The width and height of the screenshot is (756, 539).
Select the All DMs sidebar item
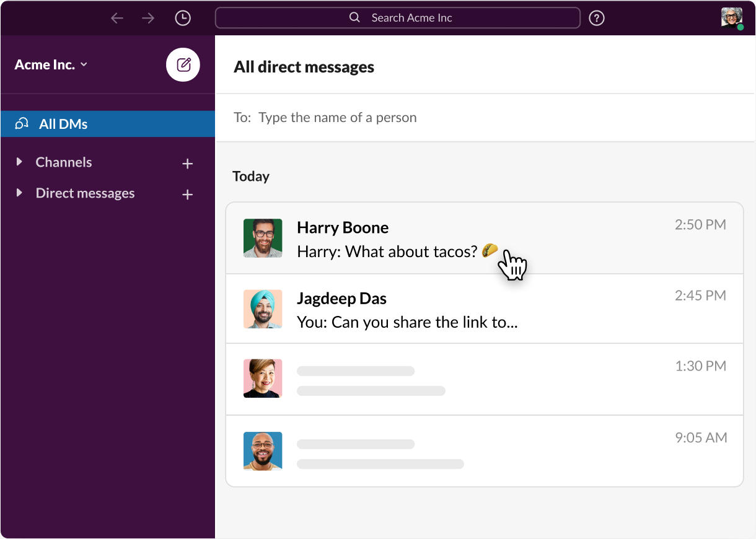click(63, 123)
